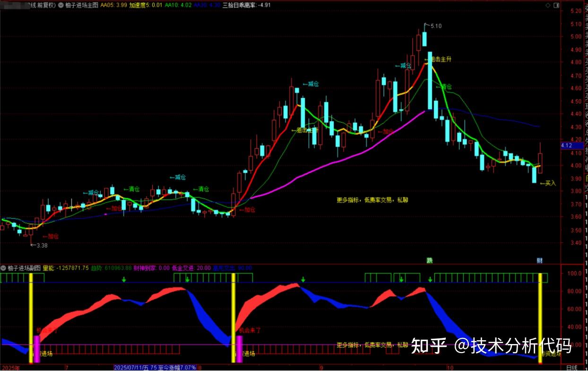Click the 三抬日乖离率 -4.91 value
The height and width of the screenshot is (371, 588).
[247, 5]
